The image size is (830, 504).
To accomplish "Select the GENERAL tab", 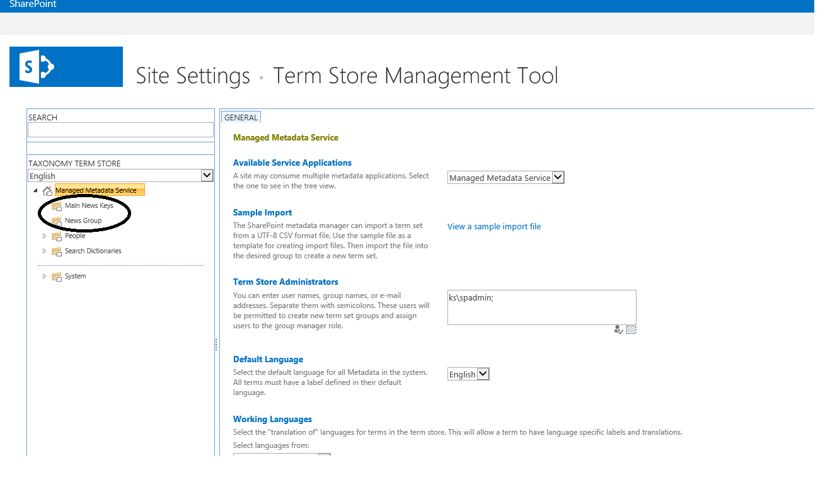I will [x=241, y=117].
